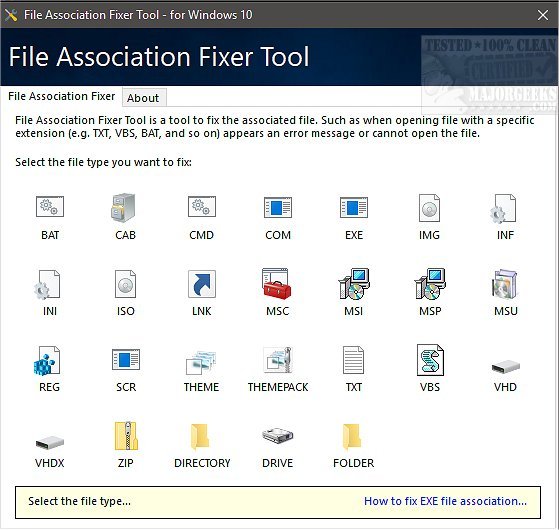Pick the LNK shortcut arrow icon
The image size is (559, 530).
pos(202,284)
